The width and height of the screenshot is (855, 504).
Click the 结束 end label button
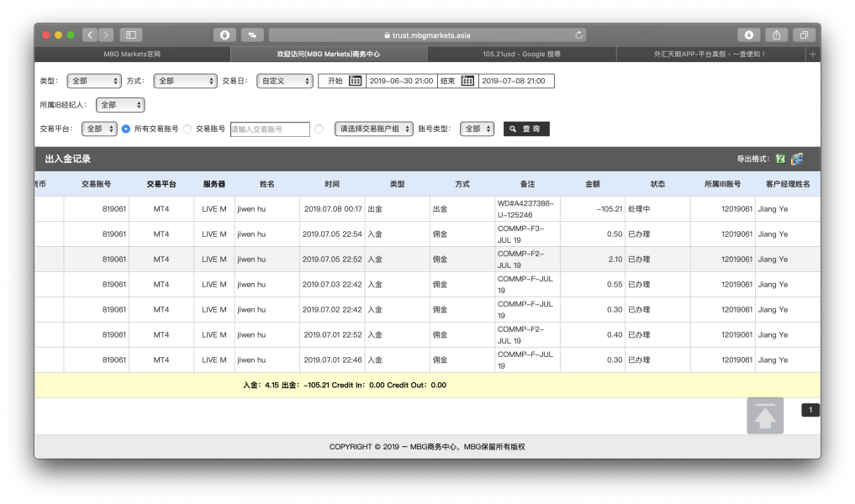click(448, 81)
